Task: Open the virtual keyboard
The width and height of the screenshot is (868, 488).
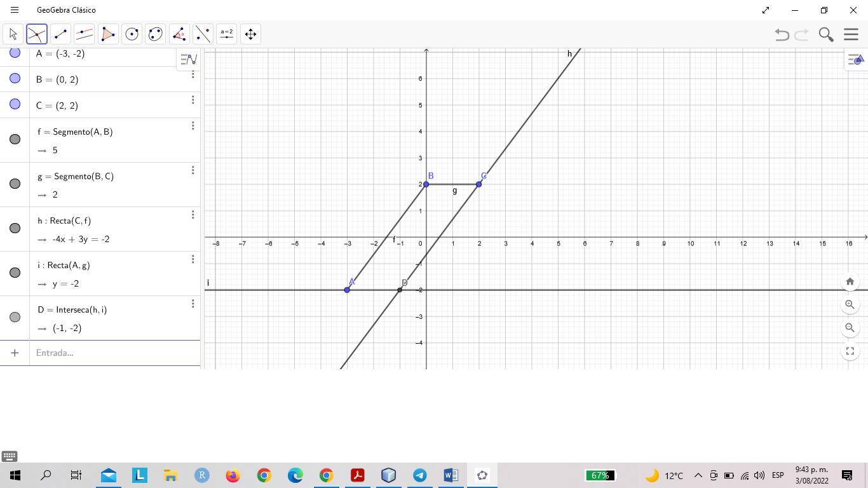Action: [x=10, y=456]
